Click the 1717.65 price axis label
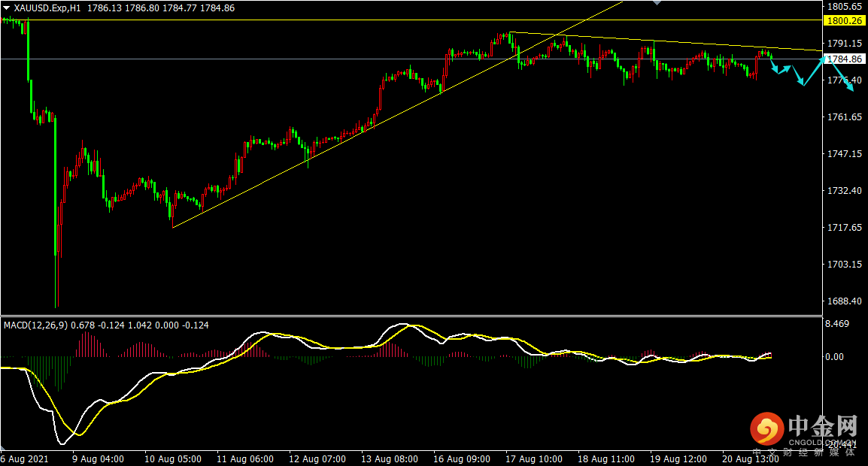The image size is (868, 466). (844, 228)
